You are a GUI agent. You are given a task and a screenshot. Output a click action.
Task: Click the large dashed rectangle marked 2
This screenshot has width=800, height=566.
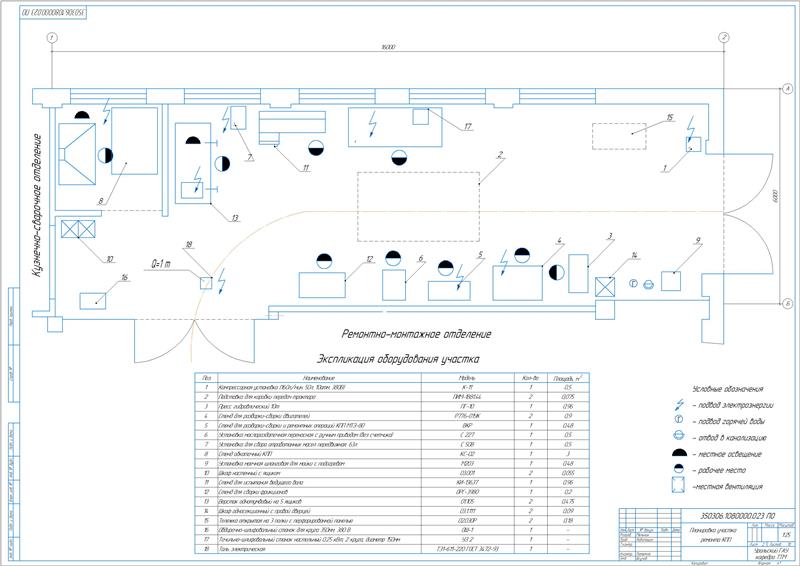click(x=418, y=207)
